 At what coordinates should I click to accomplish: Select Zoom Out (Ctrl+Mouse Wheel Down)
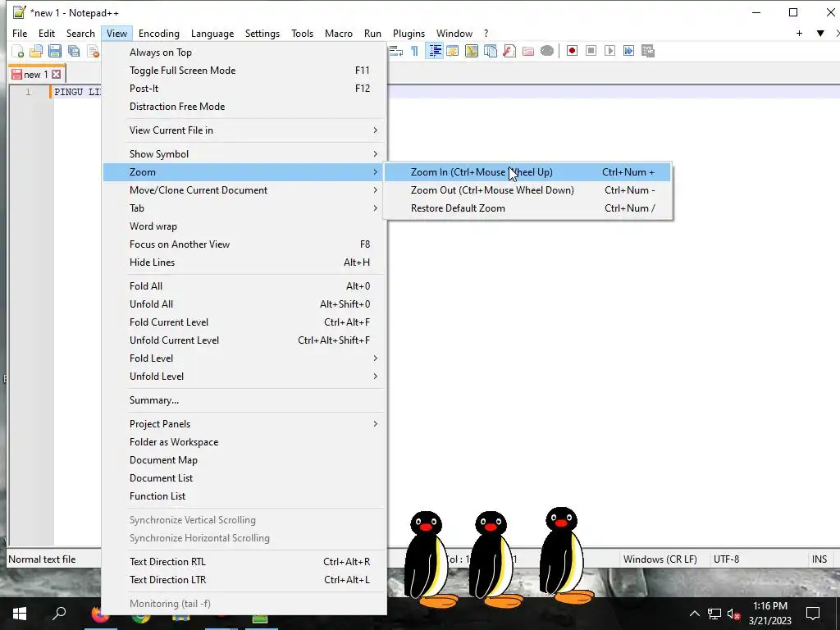click(x=527, y=190)
